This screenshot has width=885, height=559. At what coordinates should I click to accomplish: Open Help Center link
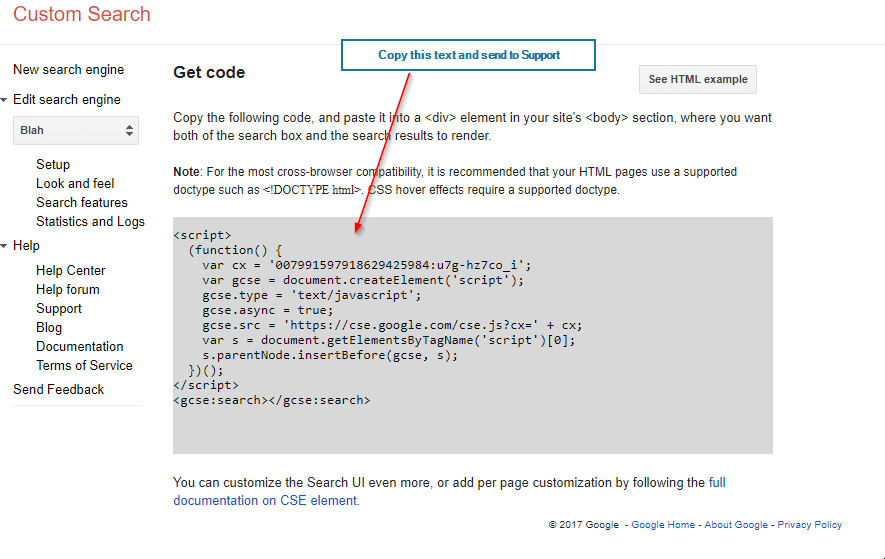tap(71, 270)
